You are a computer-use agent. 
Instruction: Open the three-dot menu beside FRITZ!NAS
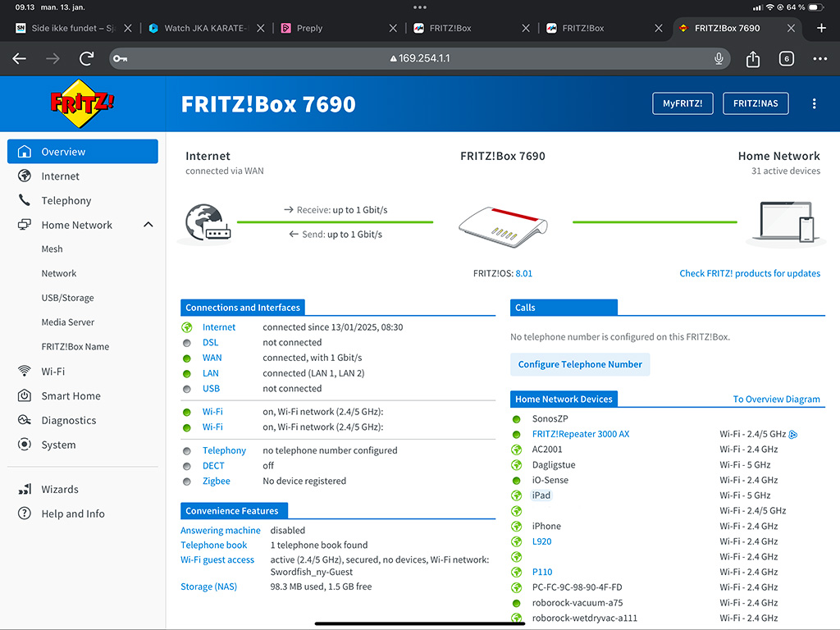tap(814, 104)
